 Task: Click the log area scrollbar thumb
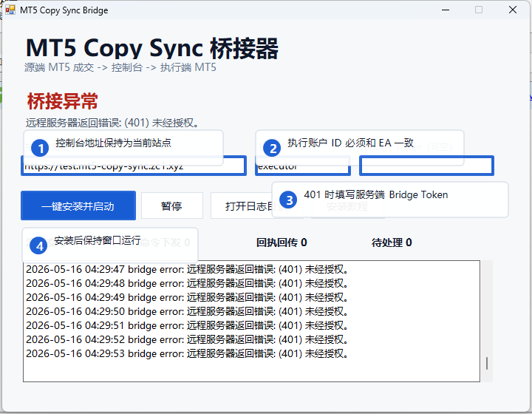coord(487,364)
